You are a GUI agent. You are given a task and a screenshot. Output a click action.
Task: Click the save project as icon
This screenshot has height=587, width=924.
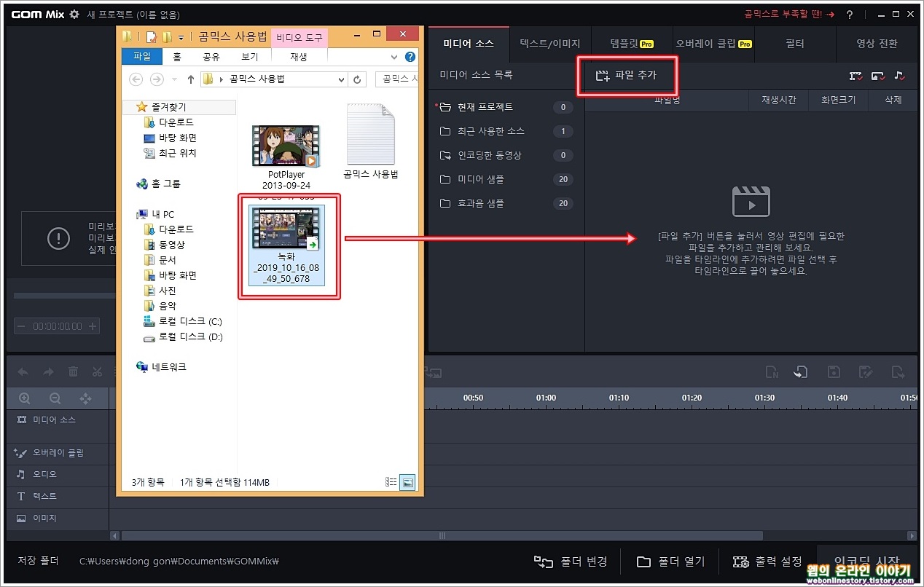pos(866,372)
